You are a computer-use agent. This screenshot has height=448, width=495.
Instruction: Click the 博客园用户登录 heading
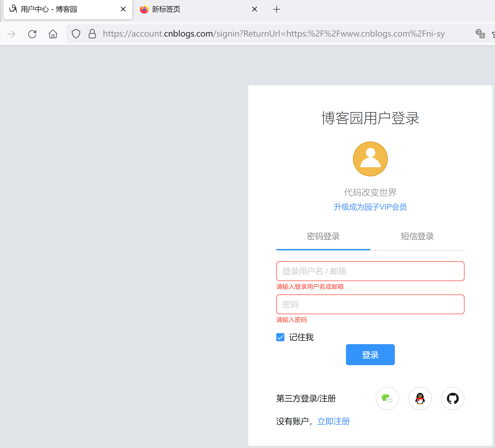370,118
